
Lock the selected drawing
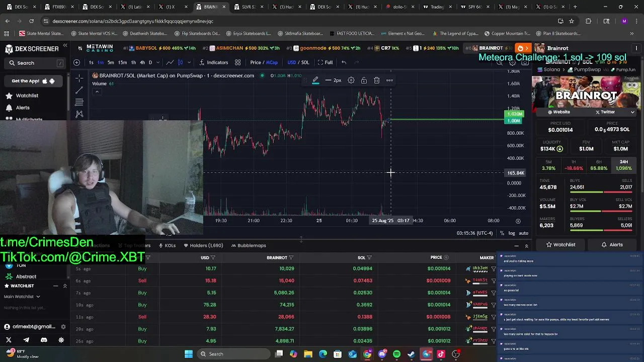point(363,80)
